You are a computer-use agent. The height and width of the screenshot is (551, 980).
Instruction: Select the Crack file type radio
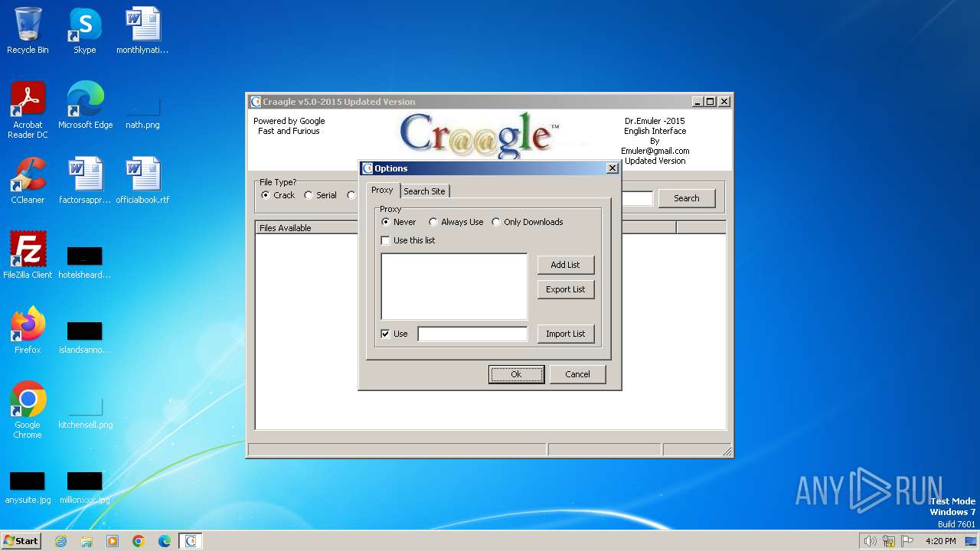click(266, 195)
